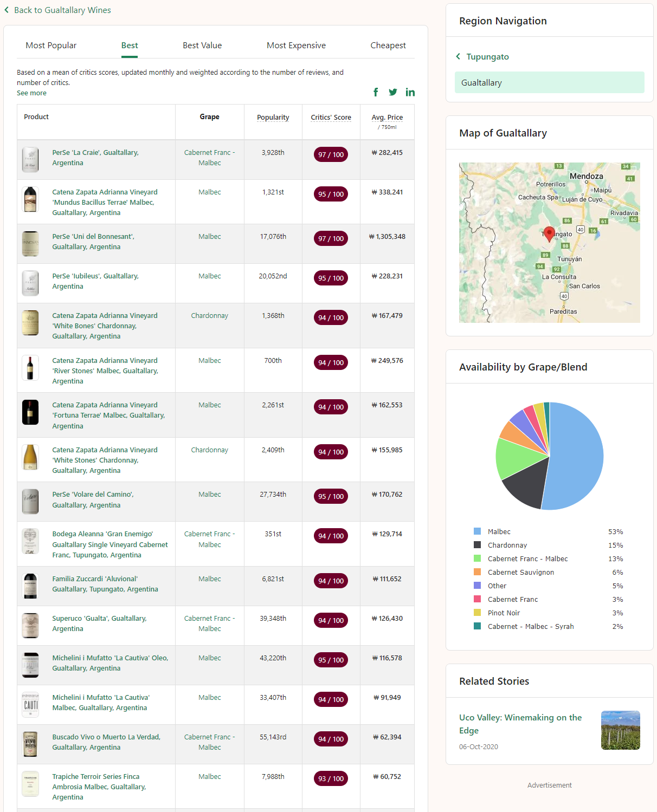This screenshot has width=657, height=812.
Task: Open Buscado Vivo o Muerto bottle image
Action: (x=30, y=744)
